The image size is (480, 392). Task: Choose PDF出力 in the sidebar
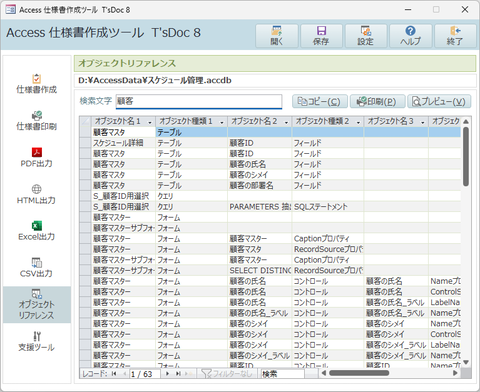[x=37, y=158]
